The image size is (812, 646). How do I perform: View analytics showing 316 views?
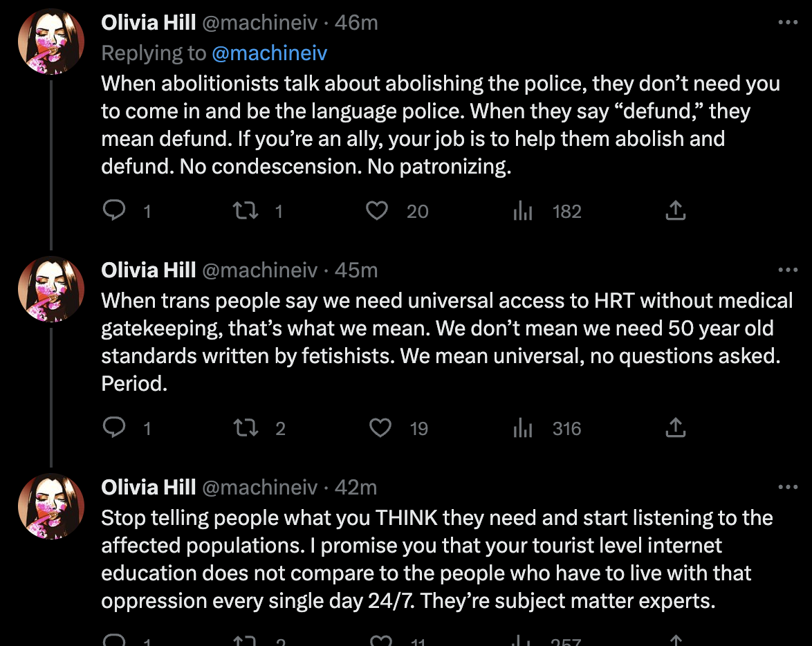click(523, 429)
